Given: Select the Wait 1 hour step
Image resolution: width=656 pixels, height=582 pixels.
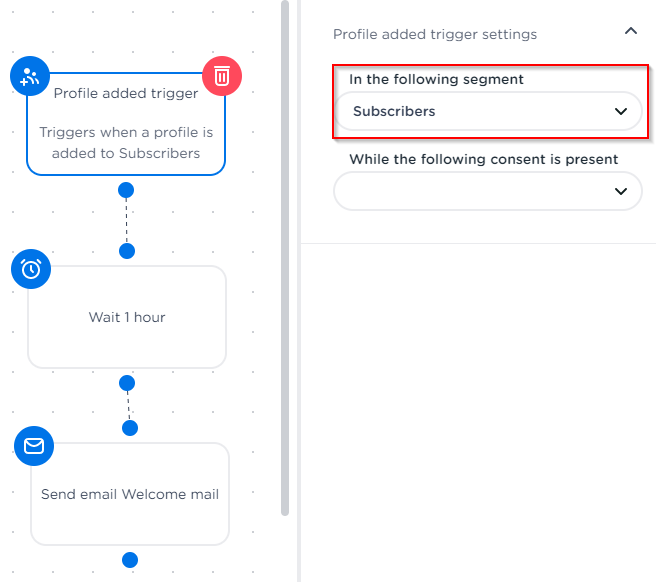Looking at the screenshot, I should coord(127,317).
